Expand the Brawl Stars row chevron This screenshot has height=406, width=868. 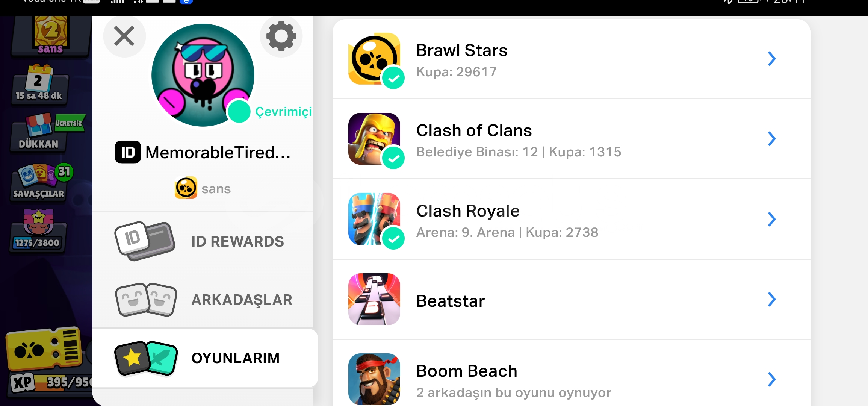tap(771, 59)
